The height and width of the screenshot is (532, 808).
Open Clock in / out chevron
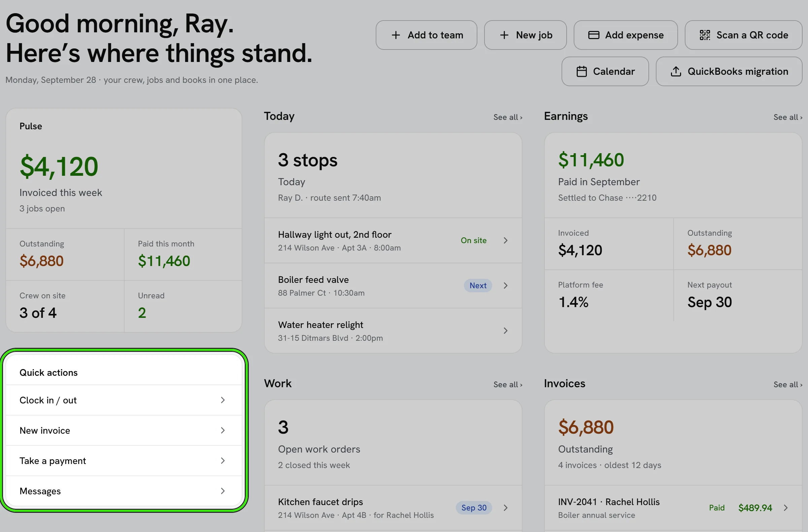coord(223,400)
